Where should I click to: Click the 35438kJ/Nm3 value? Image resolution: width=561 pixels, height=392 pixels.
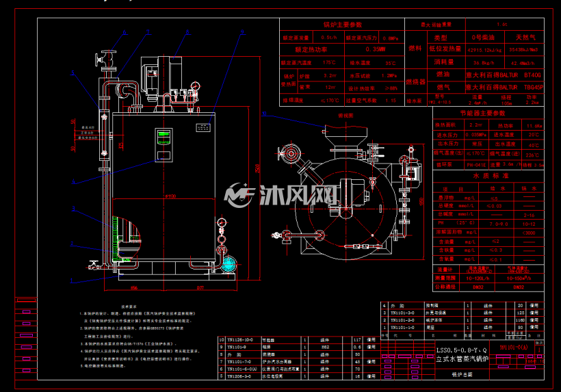(523, 50)
